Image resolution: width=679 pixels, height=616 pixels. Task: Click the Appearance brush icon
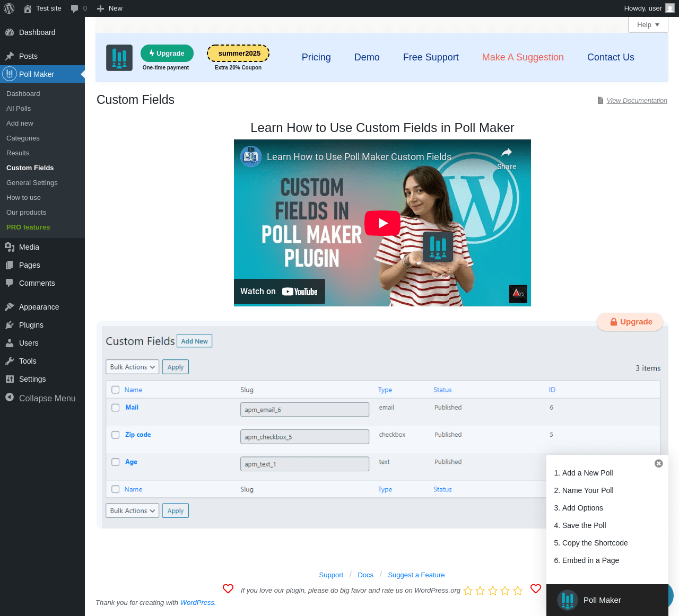(10, 307)
